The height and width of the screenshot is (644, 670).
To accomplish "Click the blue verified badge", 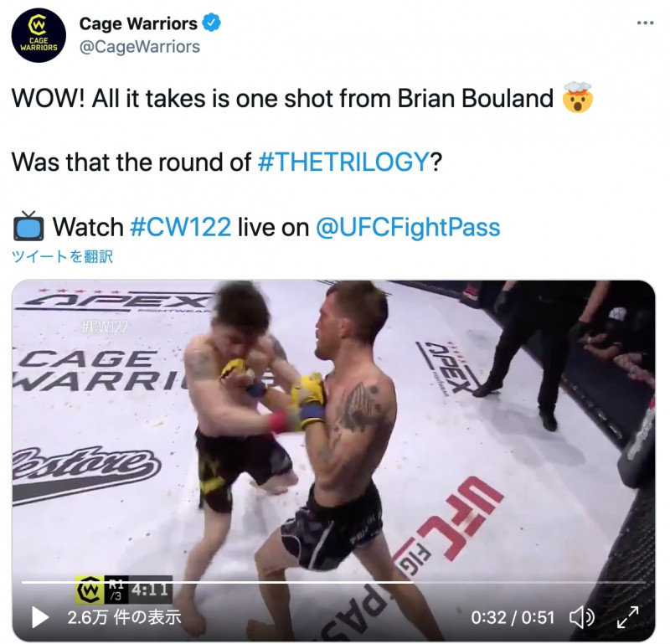I will 212,23.
